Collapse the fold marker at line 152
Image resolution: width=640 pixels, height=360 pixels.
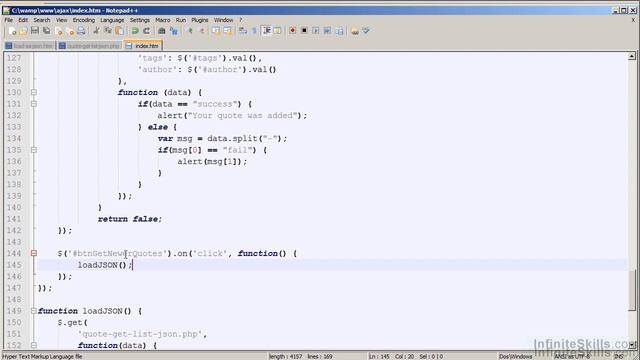[x=34, y=345]
